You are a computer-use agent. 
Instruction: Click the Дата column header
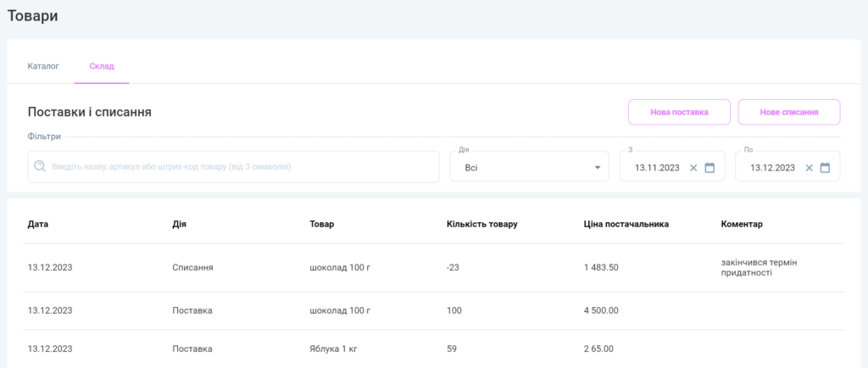(x=38, y=224)
